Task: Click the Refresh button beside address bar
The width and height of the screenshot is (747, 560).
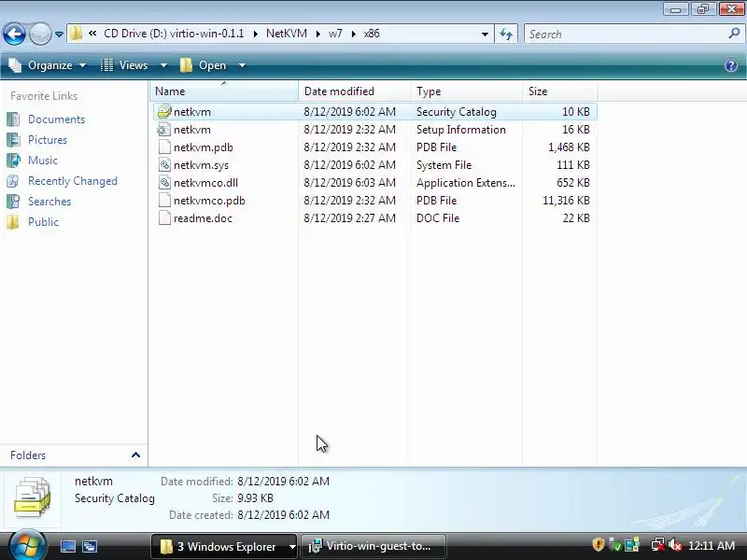Action: click(x=506, y=35)
